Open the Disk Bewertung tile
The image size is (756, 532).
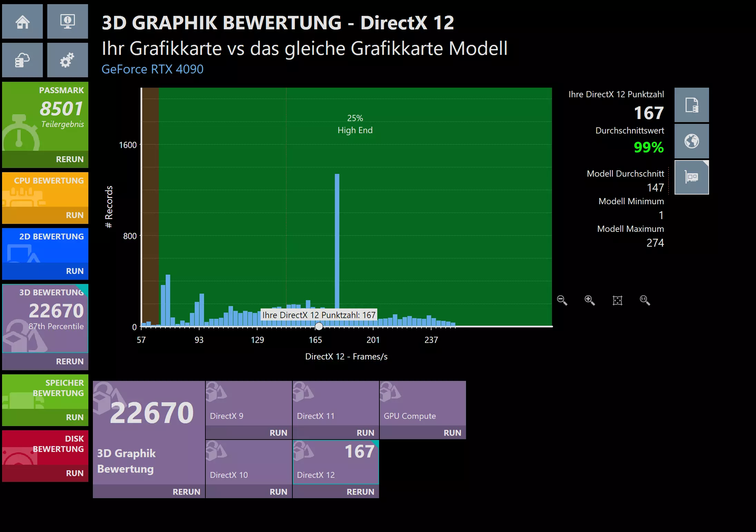click(45, 447)
